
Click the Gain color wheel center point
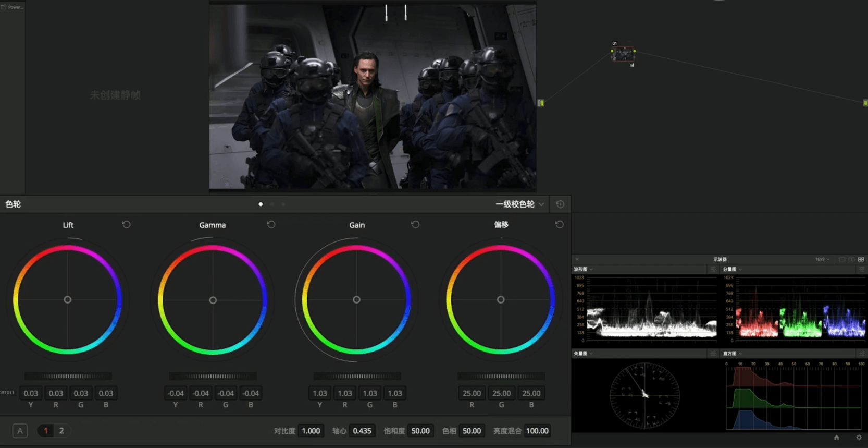point(356,300)
